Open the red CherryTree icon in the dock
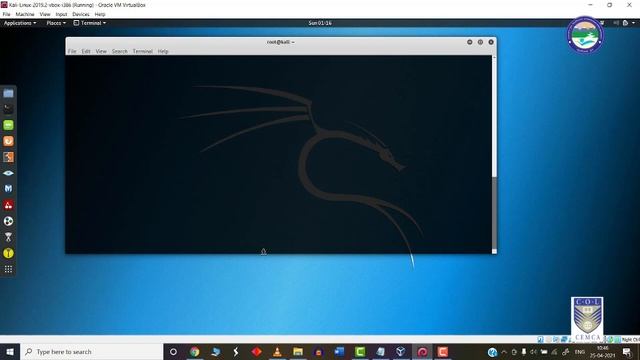640x360 pixels. 8,205
